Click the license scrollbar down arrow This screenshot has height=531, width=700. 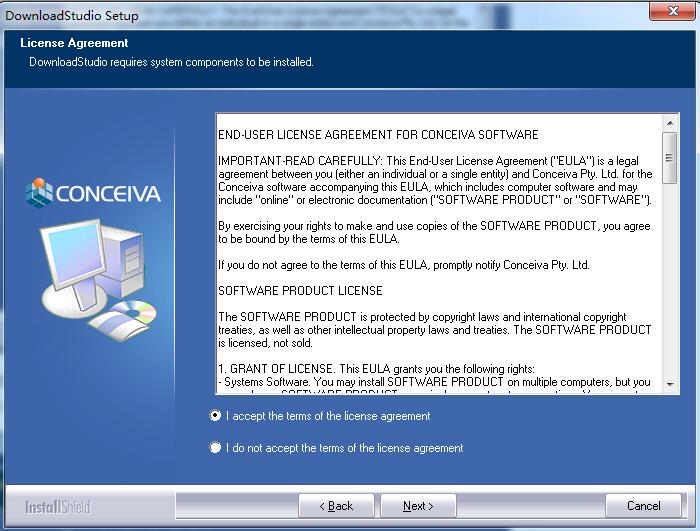(x=670, y=384)
